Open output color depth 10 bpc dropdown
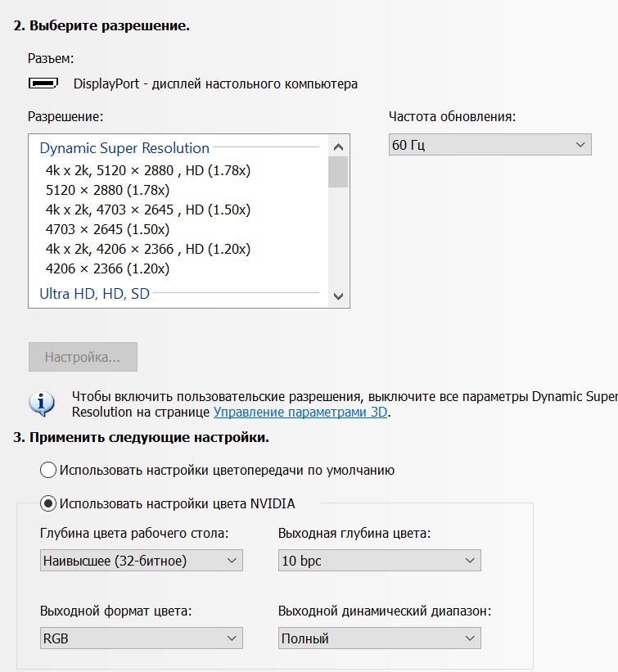 tap(379, 561)
